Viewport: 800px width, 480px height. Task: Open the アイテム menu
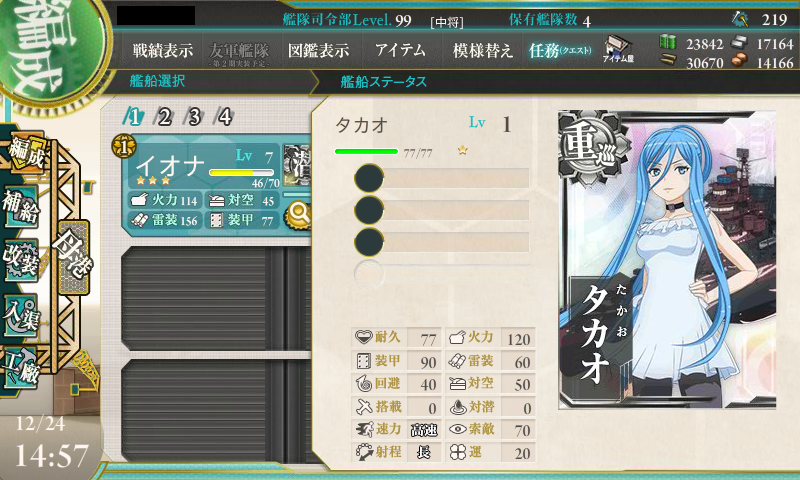400,50
